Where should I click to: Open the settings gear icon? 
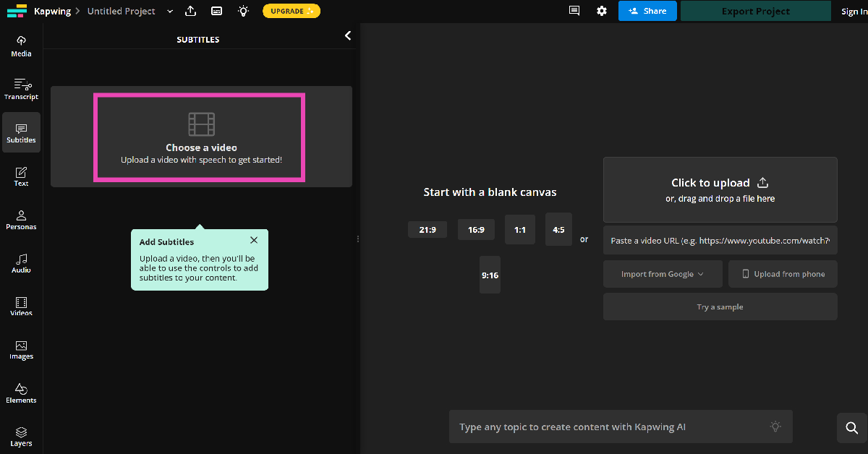tap(602, 11)
